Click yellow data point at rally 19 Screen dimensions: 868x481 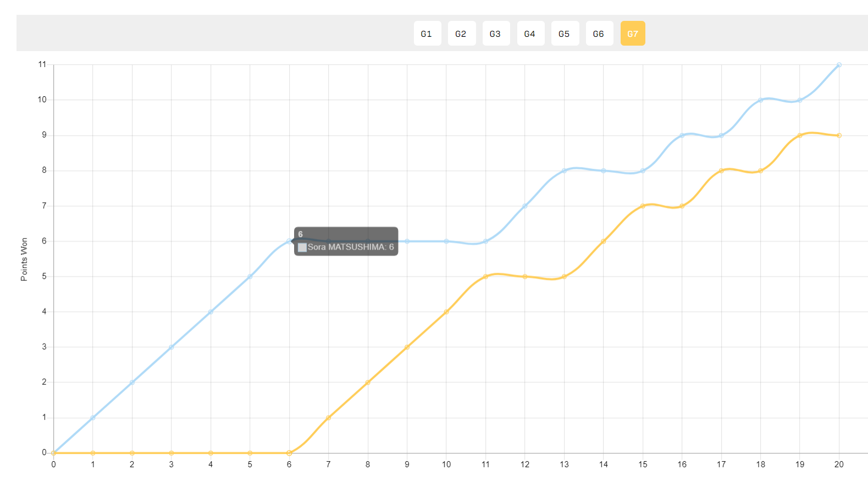point(800,135)
